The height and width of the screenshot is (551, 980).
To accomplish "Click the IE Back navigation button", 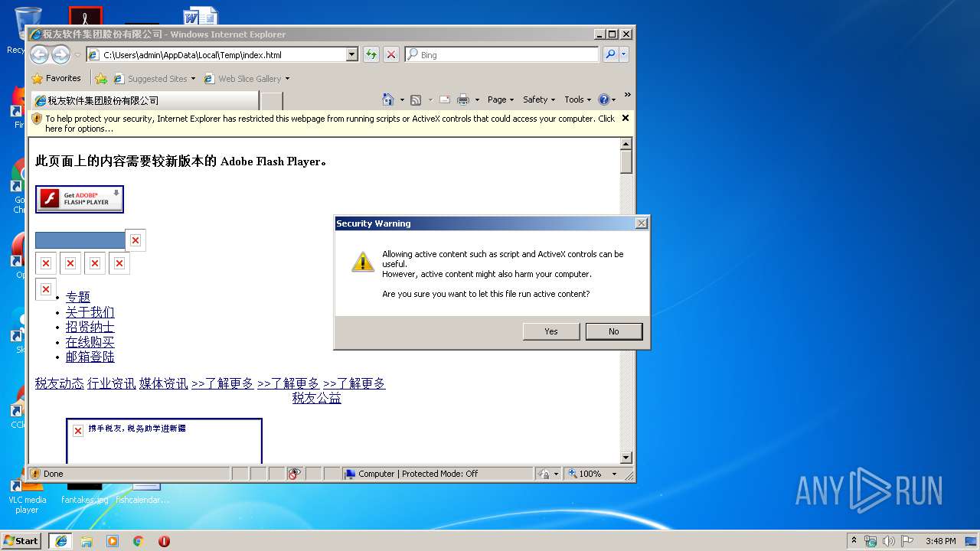I will point(39,54).
